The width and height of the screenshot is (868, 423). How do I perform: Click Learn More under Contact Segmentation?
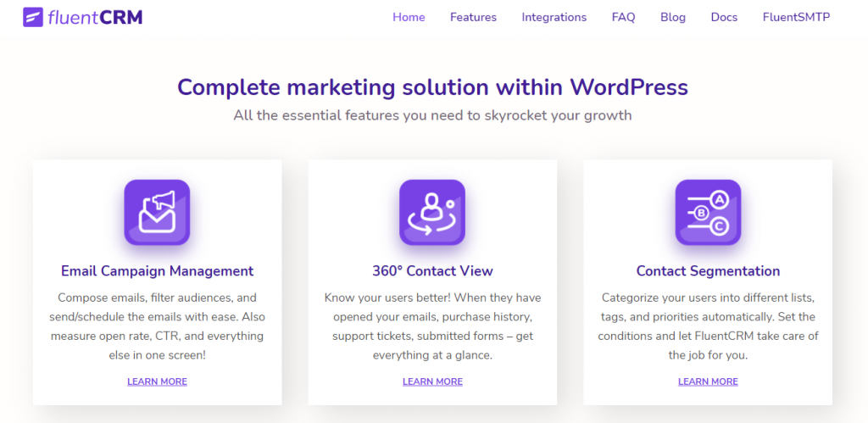(x=708, y=381)
